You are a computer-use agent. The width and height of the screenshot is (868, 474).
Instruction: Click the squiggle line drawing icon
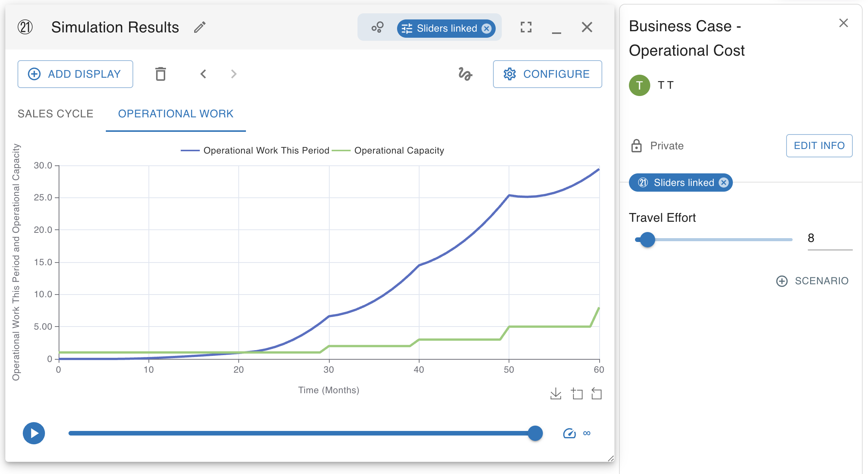click(x=465, y=74)
